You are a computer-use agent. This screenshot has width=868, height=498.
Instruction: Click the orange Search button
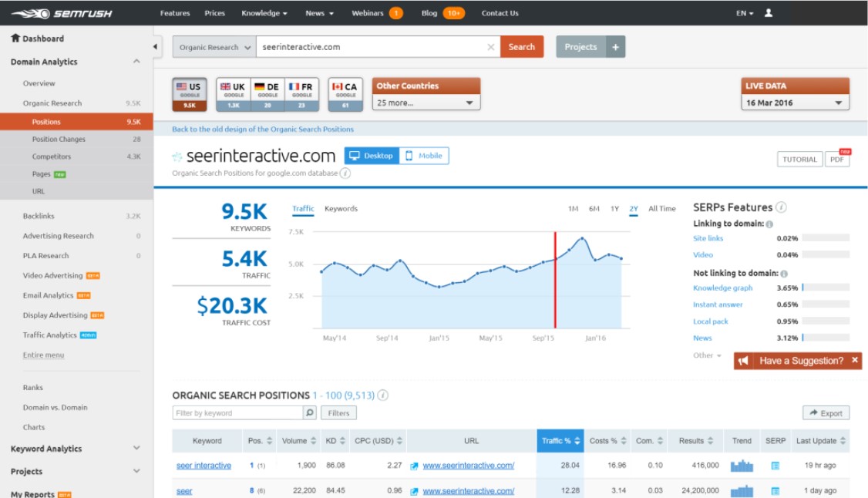click(521, 47)
